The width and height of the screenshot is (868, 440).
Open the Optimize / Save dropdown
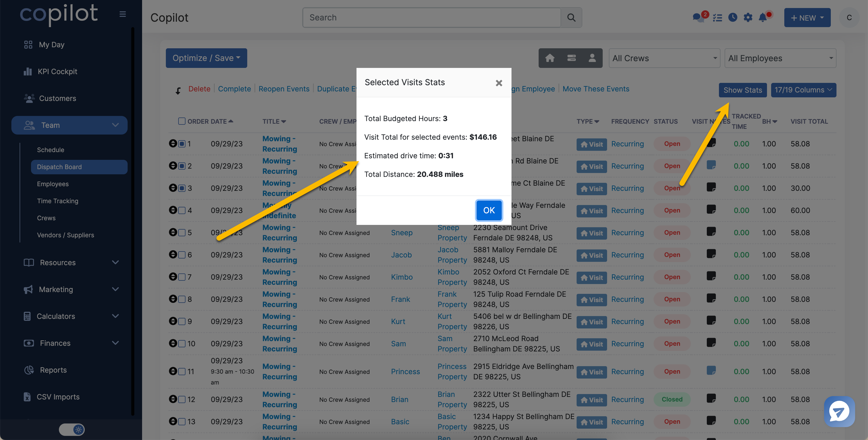206,58
